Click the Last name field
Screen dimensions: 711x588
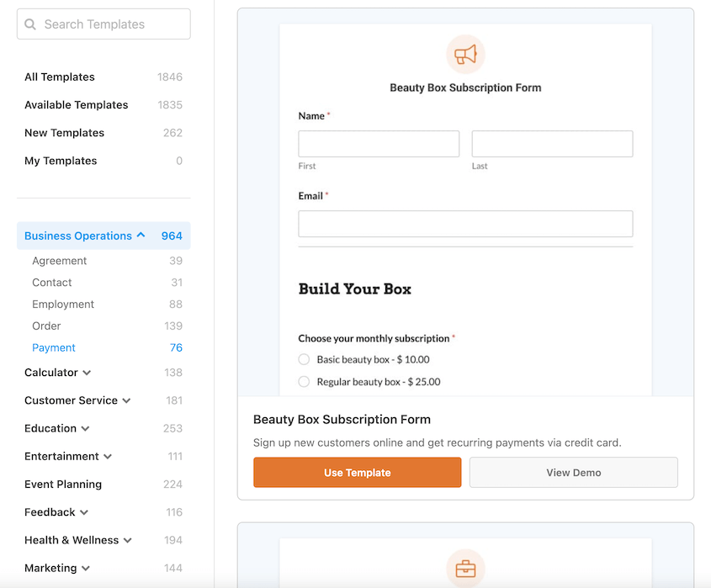(552, 144)
